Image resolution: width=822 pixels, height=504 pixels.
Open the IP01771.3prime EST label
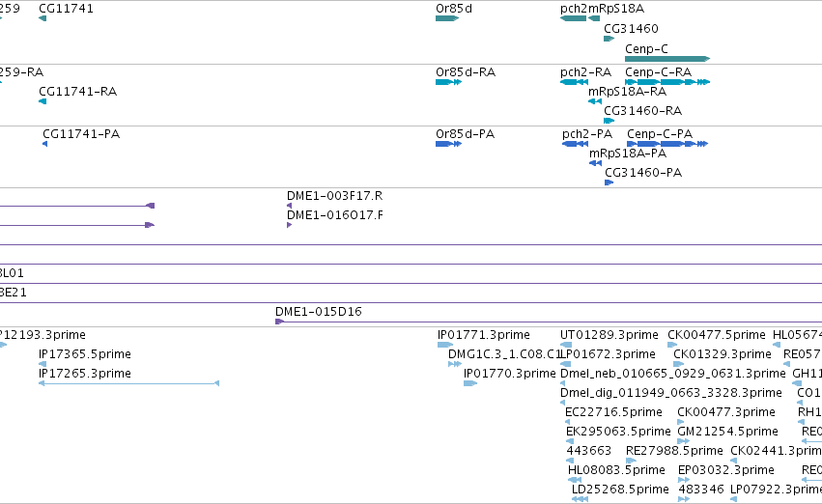pos(483,334)
